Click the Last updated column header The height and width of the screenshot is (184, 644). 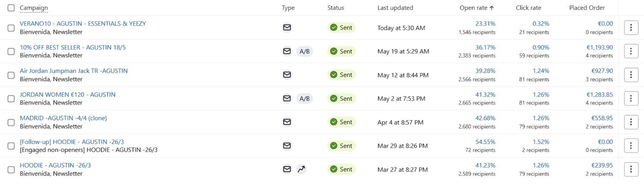tap(395, 8)
